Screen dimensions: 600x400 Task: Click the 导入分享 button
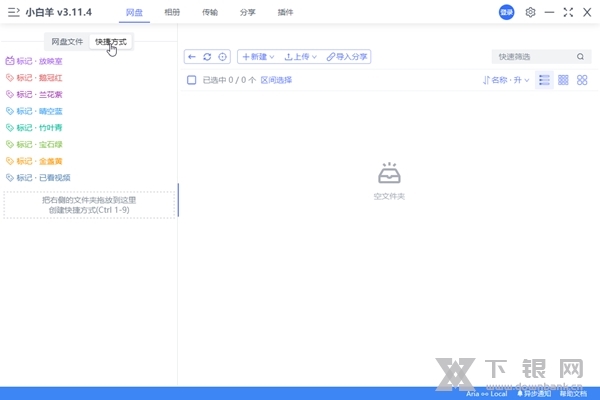pos(347,57)
